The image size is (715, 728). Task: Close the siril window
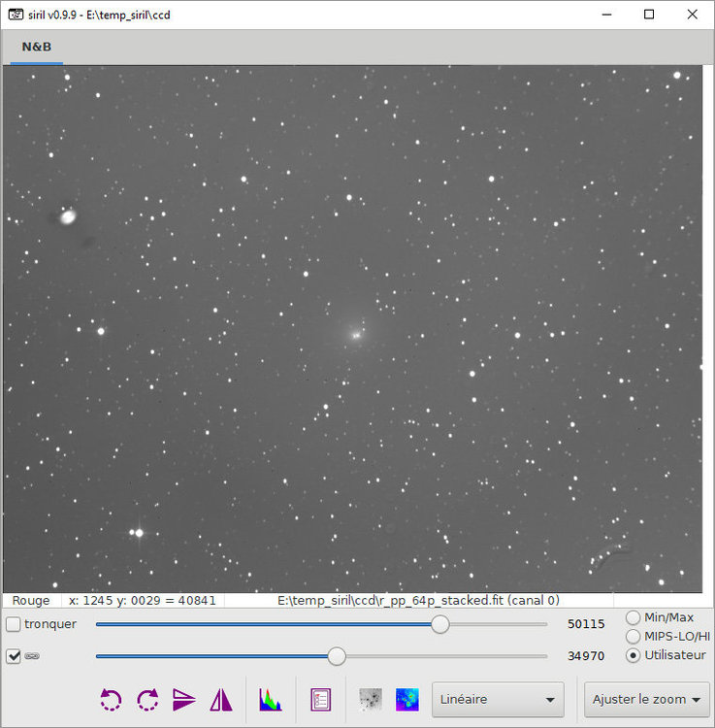pyautogui.click(x=693, y=15)
